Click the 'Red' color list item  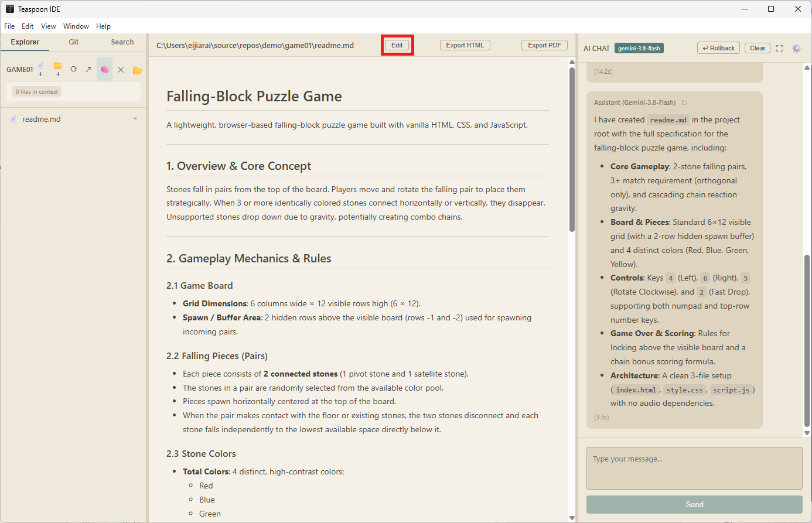206,486
